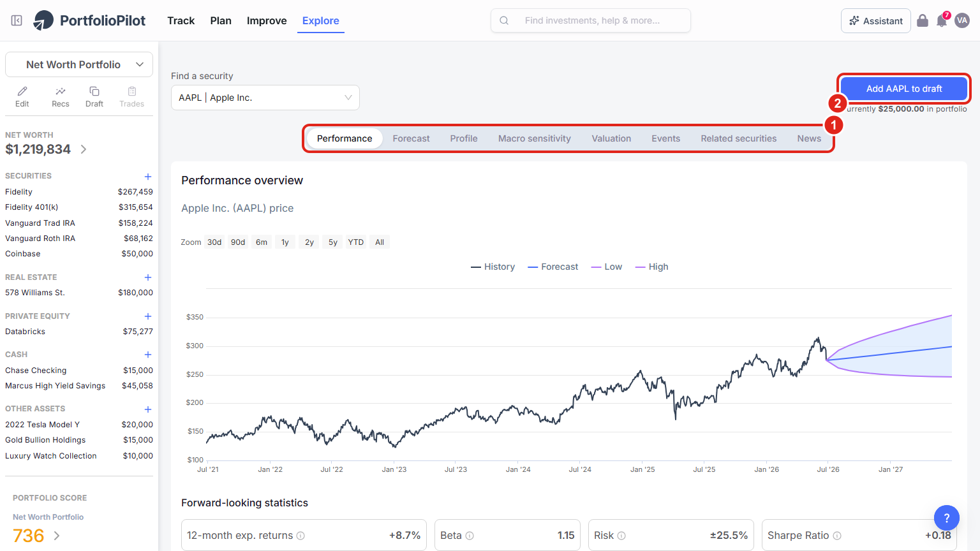
Task: Switch to the Macro sensitivity tab
Action: click(535, 138)
